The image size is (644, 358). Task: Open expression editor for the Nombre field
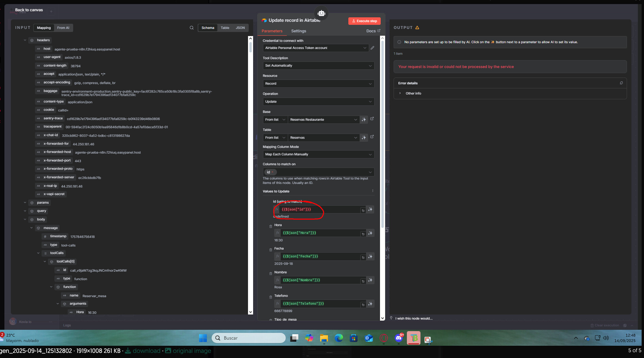click(363, 281)
